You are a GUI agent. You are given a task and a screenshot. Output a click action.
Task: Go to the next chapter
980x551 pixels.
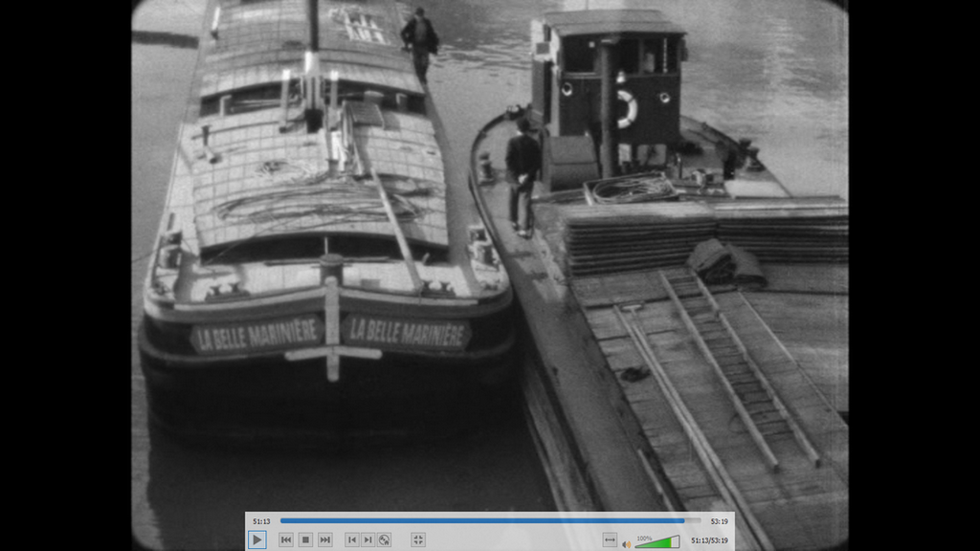(x=368, y=540)
